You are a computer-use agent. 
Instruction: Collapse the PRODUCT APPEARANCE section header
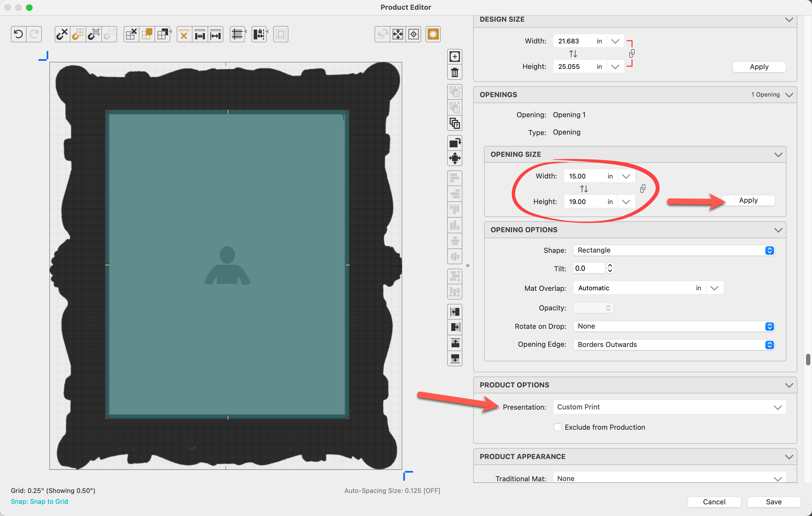[788, 457]
